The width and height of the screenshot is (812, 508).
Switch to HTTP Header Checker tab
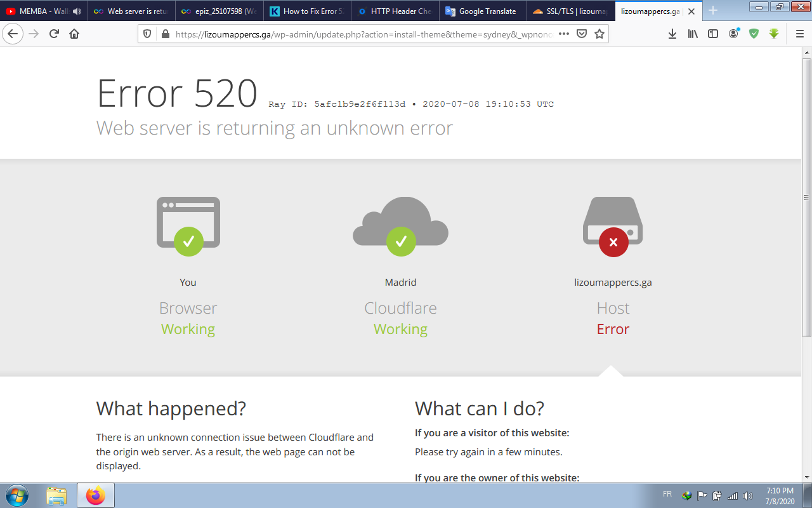[x=395, y=11]
